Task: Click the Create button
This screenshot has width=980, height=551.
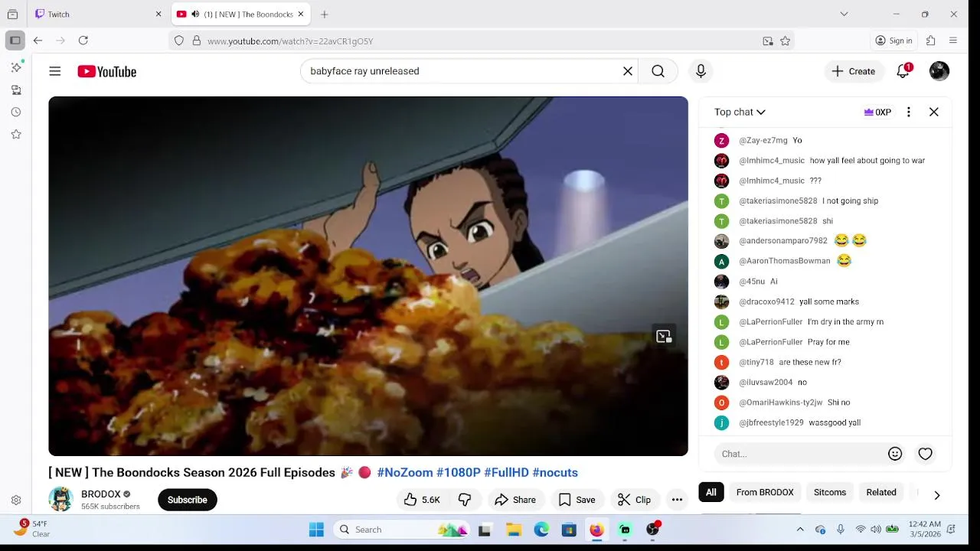Action: coord(853,71)
